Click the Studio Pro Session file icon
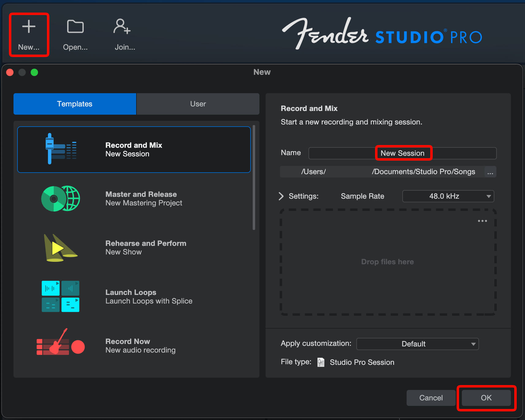The image size is (525, 420). [x=321, y=362]
